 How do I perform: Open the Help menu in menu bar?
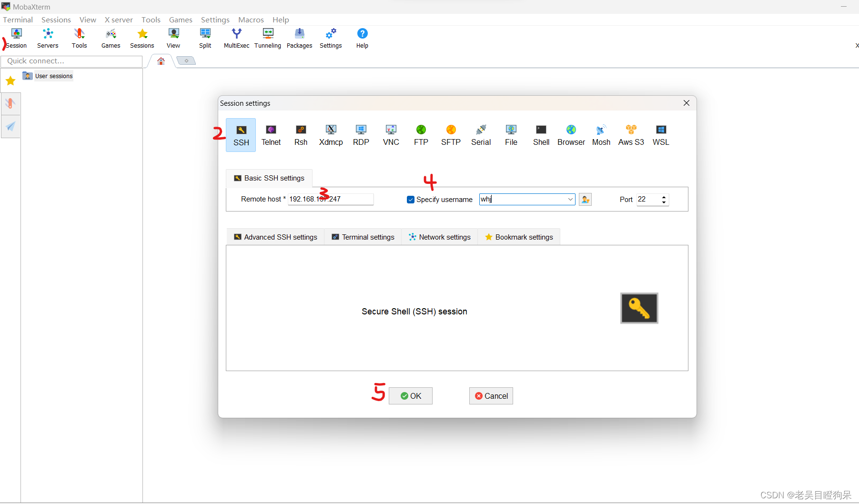click(281, 20)
